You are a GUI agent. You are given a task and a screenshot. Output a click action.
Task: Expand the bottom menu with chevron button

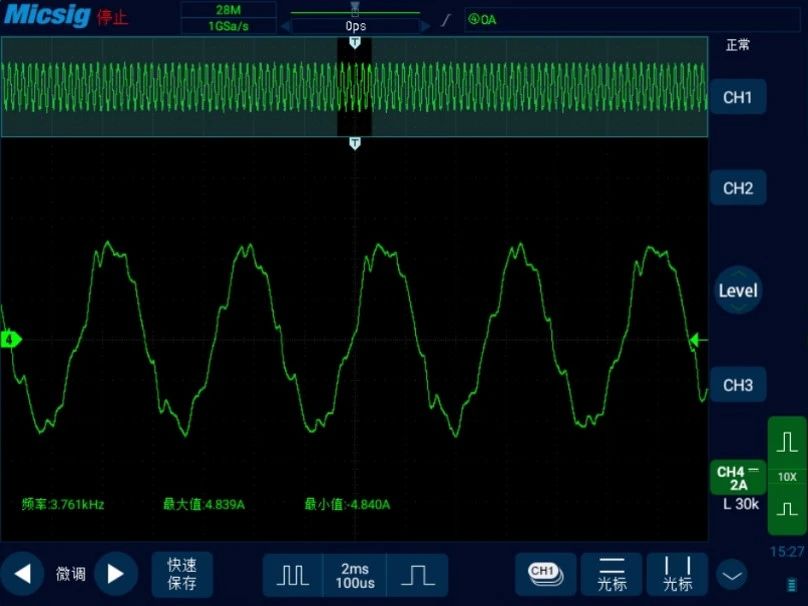(x=733, y=575)
